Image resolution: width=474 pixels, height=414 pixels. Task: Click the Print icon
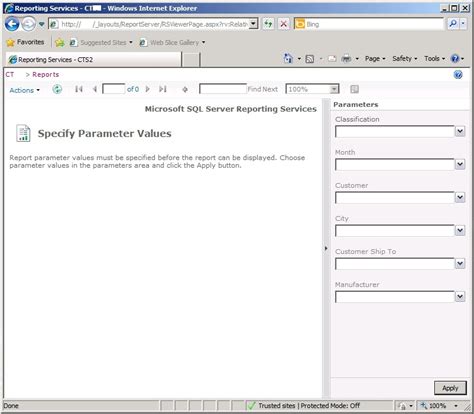[347, 59]
